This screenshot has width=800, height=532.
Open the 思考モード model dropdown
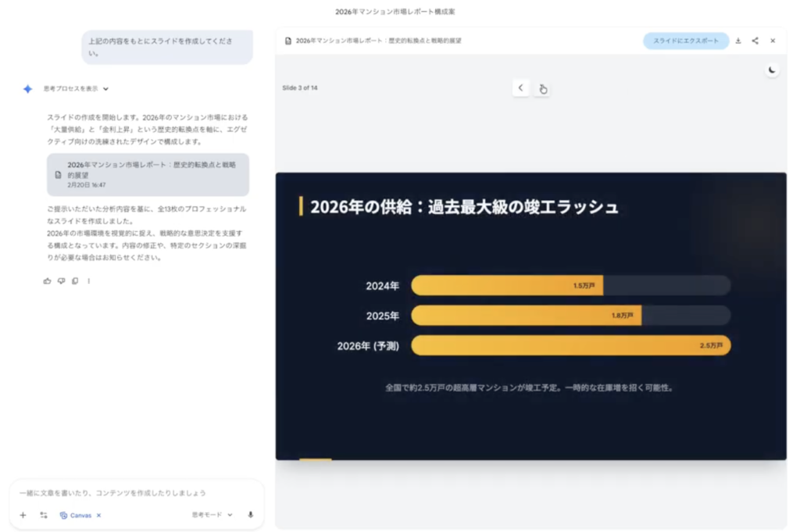point(212,515)
